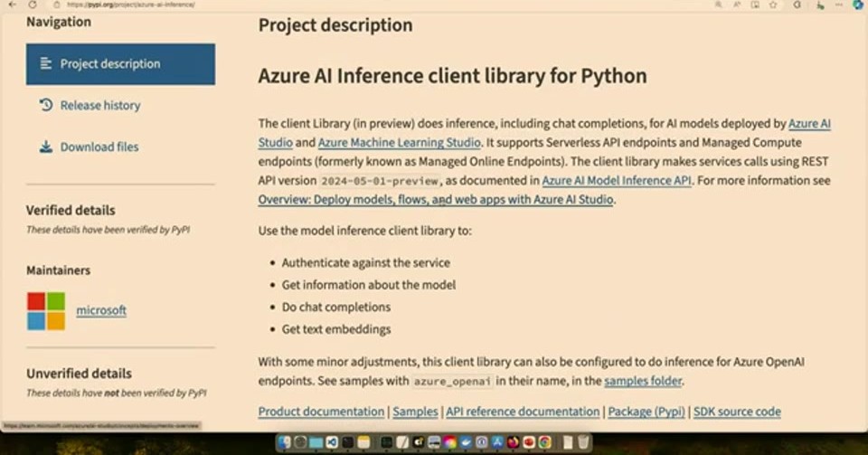Image resolution: width=868 pixels, height=455 pixels.
Task: Open the colorful wheel app in dock
Action: tap(450, 441)
